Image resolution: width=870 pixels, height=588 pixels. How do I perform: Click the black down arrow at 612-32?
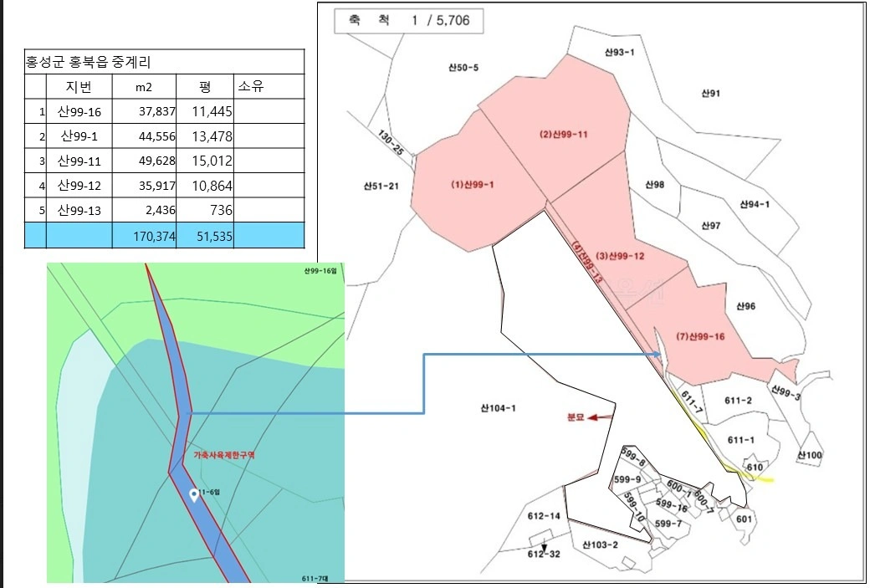pyautogui.click(x=545, y=546)
